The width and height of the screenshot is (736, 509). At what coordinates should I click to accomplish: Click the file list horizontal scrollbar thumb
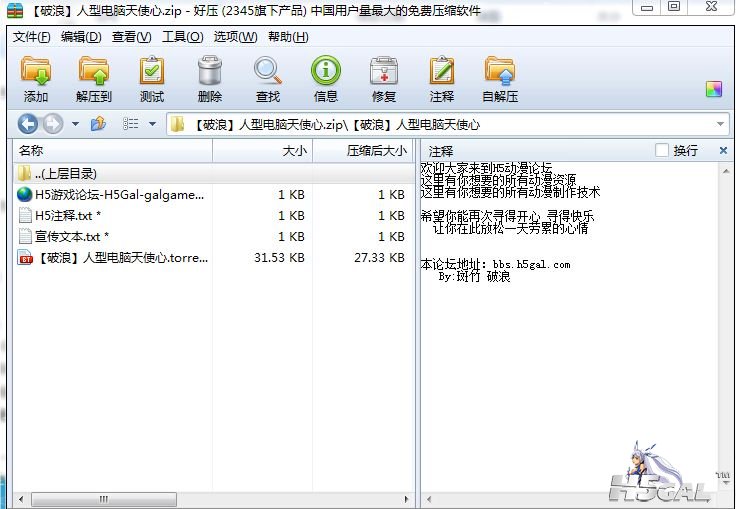(x=104, y=499)
